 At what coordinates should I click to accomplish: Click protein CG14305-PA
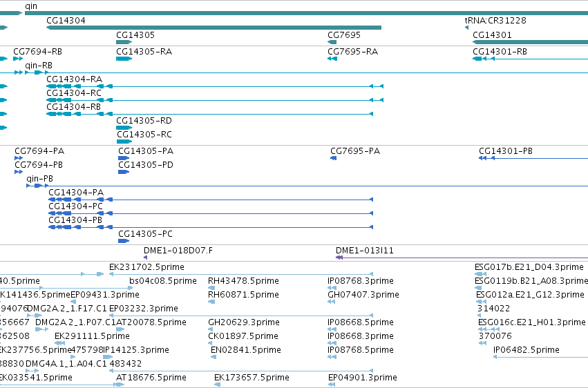tap(146, 151)
